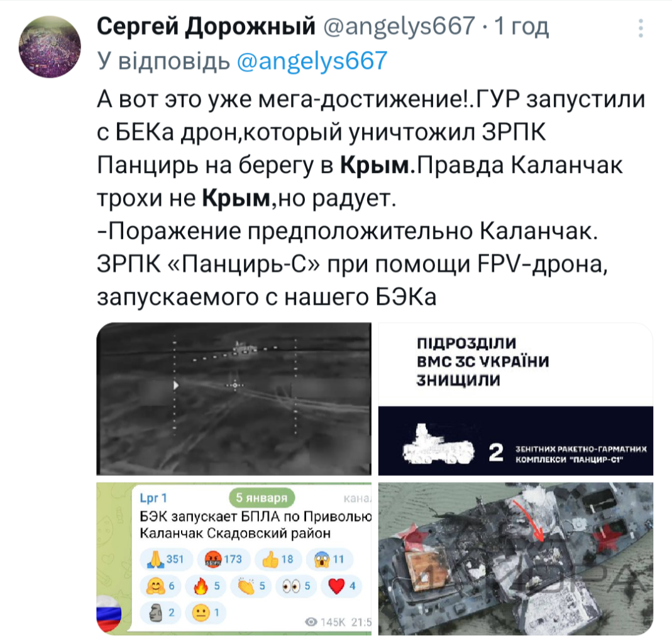Select the thumbs up reaction with 18
This screenshot has height=644, width=672.
point(278,559)
